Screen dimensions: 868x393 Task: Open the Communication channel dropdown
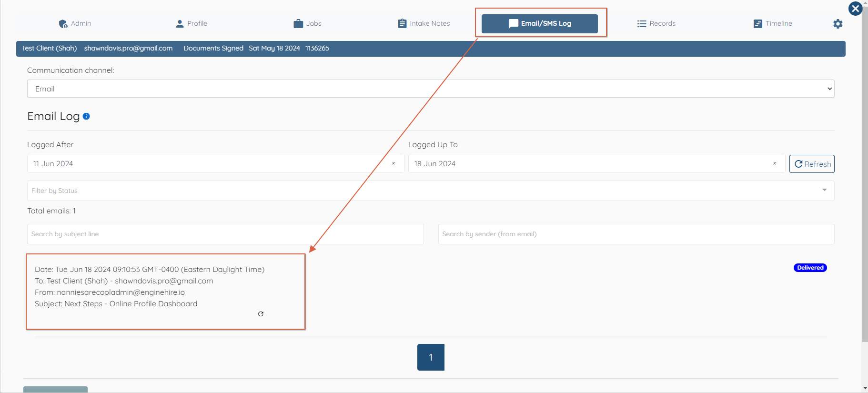(431, 89)
